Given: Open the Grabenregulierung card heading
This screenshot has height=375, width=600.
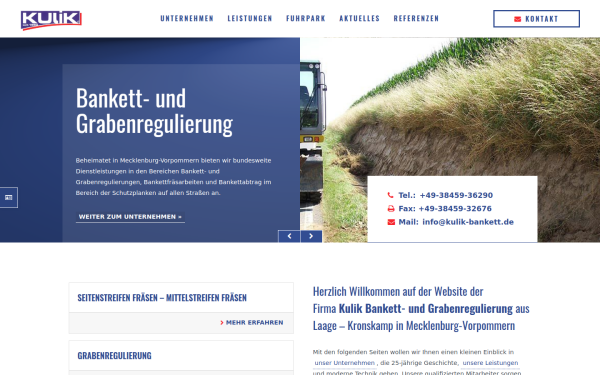Looking at the screenshot, I should (x=114, y=355).
